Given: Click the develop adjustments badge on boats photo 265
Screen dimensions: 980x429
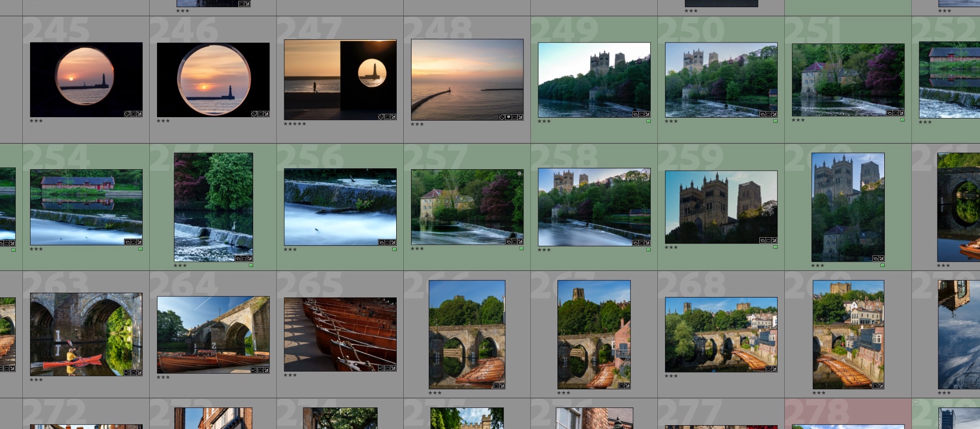Looking at the screenshot, I should (393, 368).
